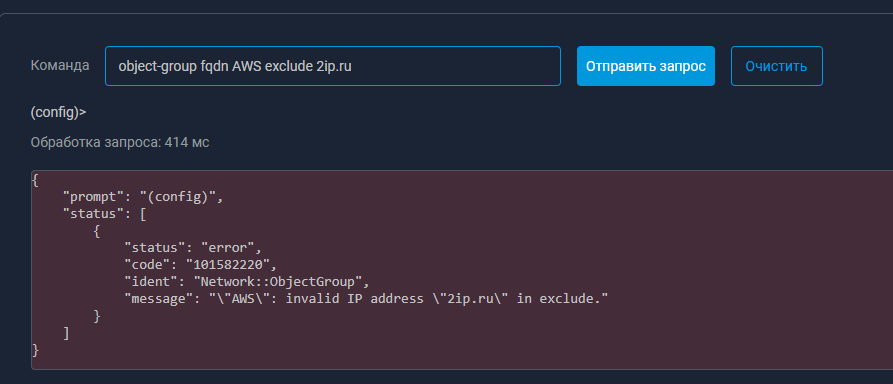The height and width of the screenshot is (384, 893).
Task: Place cursor on "2ip.ru" in command field
Action: (334, 66)
